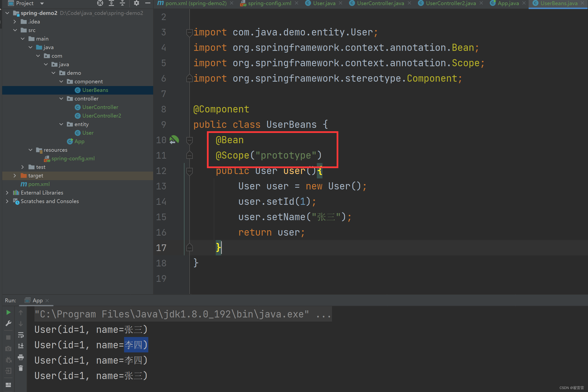
Task: Expand the target folder
Action: click(15, 175)
